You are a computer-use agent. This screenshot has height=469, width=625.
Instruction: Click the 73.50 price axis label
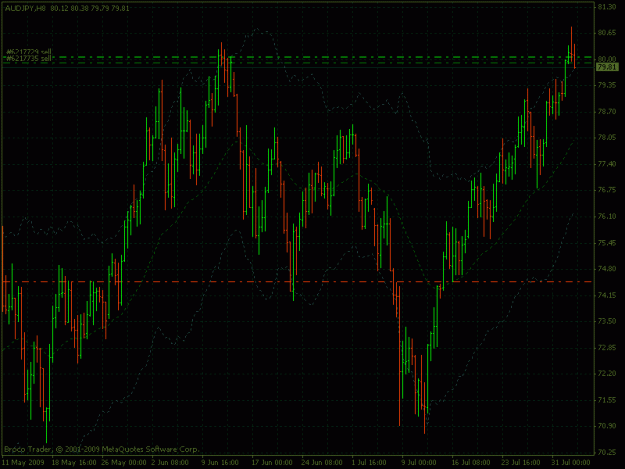pos(607,321)
